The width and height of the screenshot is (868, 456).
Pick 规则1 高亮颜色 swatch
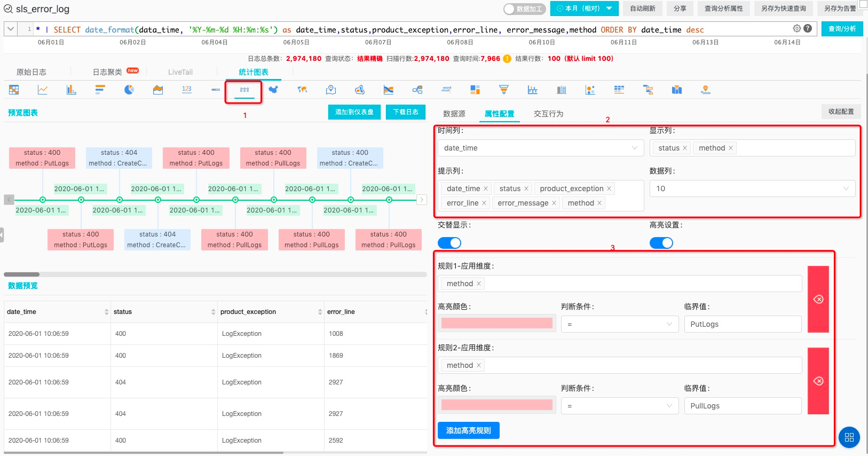pyautogui.click(x=497, y=323)
